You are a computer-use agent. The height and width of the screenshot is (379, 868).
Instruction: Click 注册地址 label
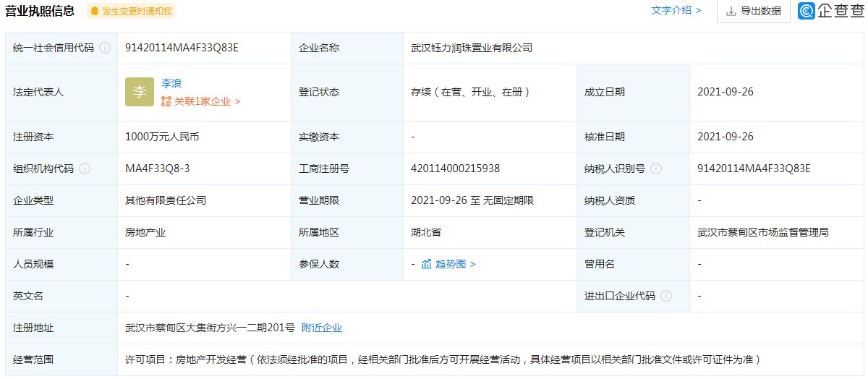pyautogui.click(x=33, y=328)
